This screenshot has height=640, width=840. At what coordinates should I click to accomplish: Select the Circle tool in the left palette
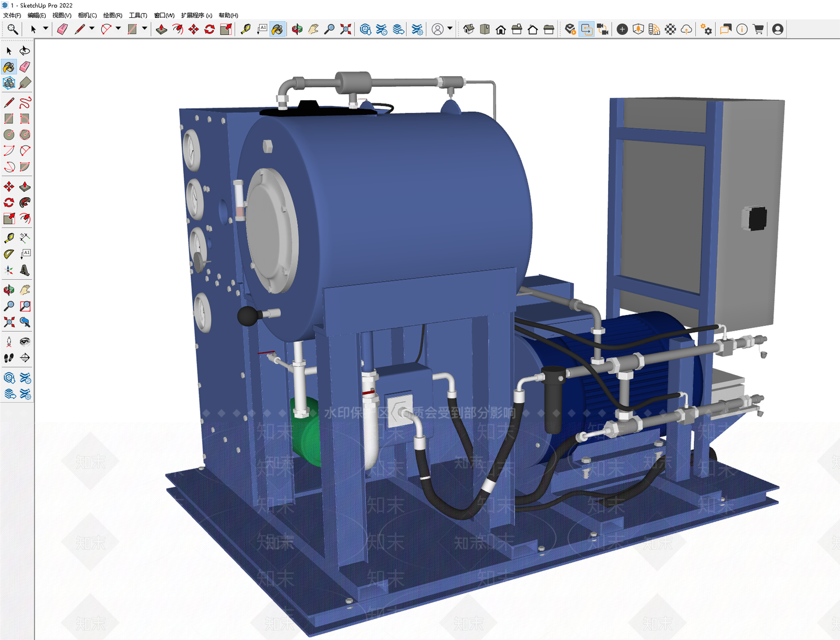coord(9,135)
